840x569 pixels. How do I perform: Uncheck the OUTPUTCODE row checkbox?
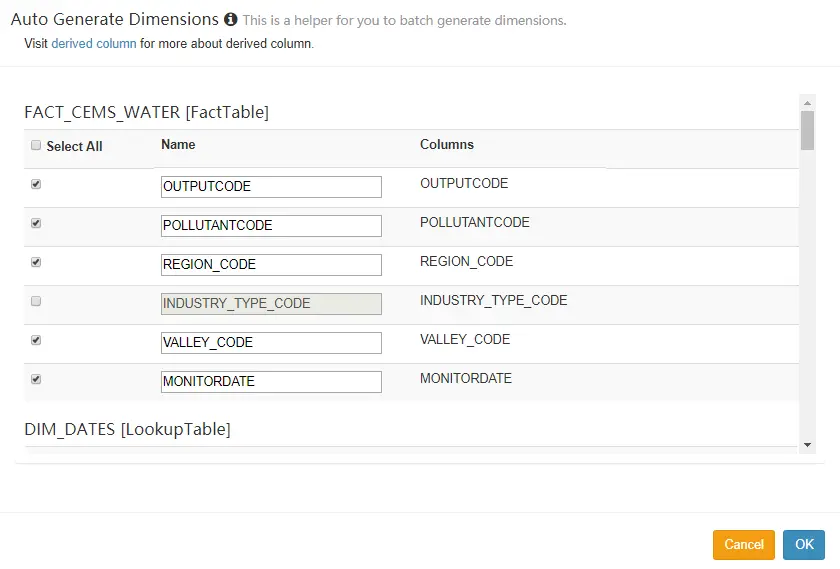point(37,185)
